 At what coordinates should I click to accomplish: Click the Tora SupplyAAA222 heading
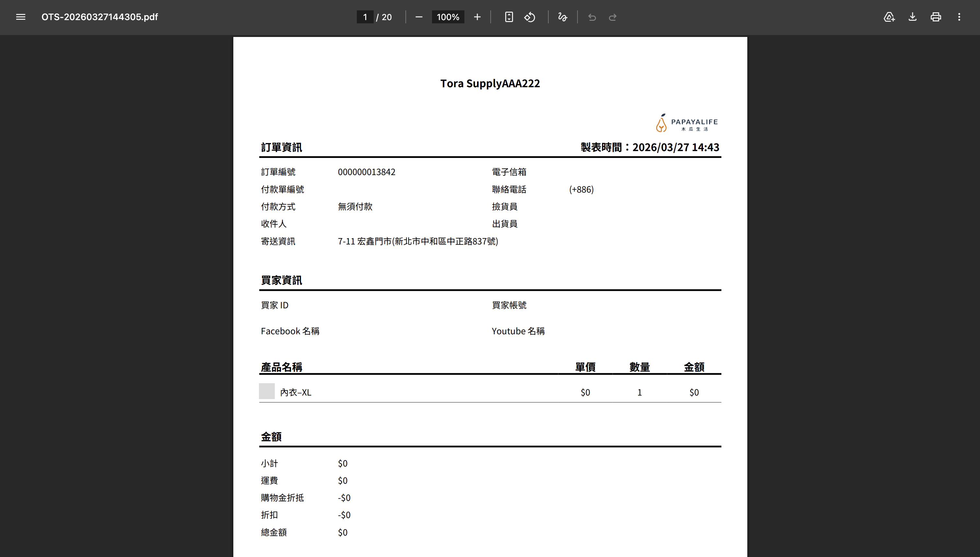(490, 83)
